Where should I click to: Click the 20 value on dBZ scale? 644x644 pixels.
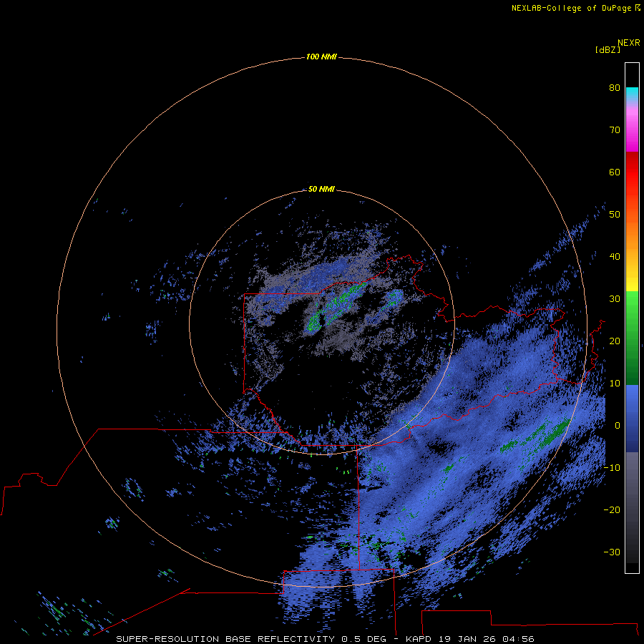tap(615, 341)
